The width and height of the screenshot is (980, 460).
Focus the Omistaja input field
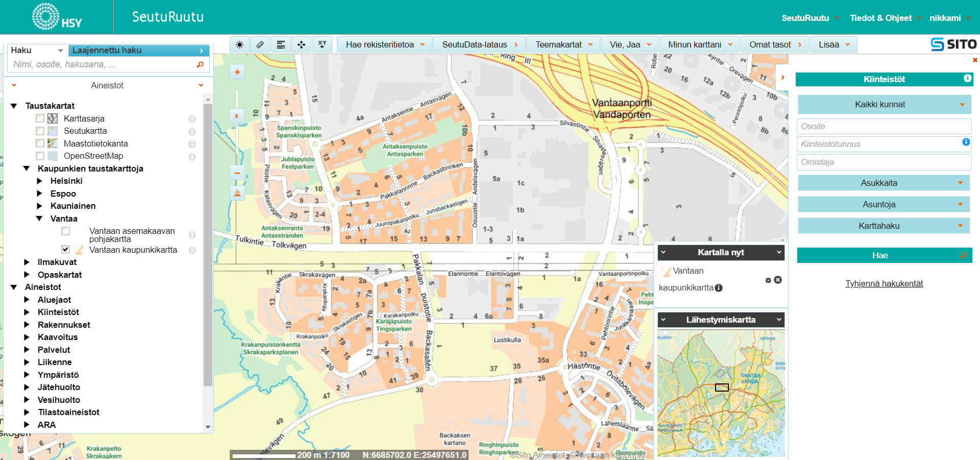884,162
